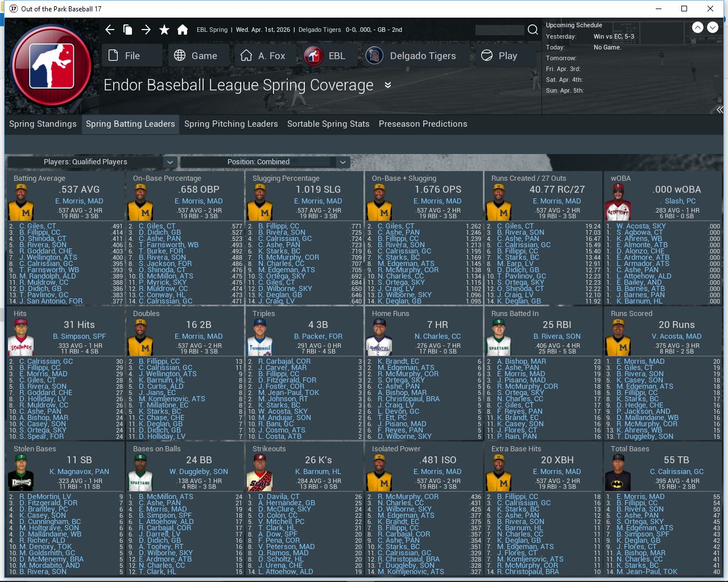Click yesterday's result Win vs EC, 5-3
Screen dimensions: 728x582
pyautogui.click(x=614, y=36)
